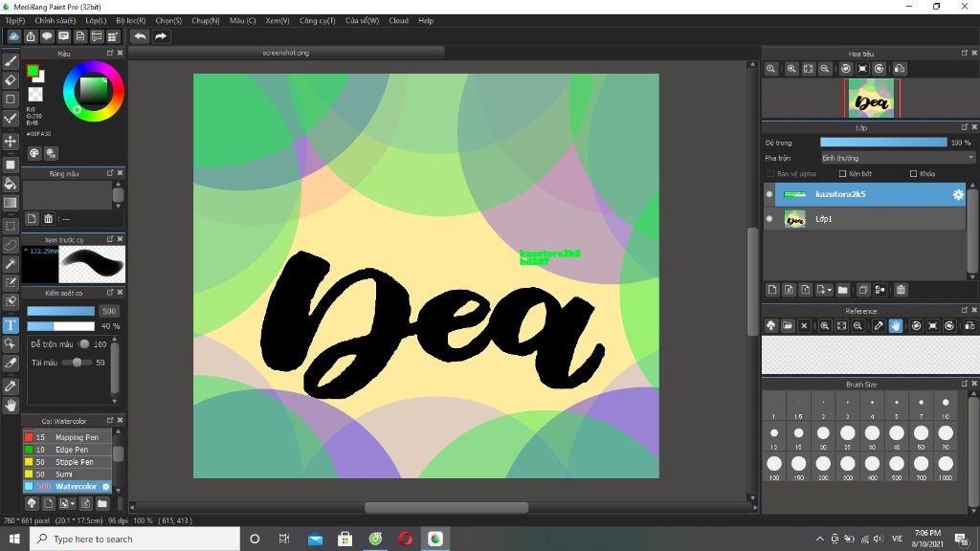980x551 pixels.
Task: Click the cloud save icon in top toolbar
Action: click(x=13, y=36)
